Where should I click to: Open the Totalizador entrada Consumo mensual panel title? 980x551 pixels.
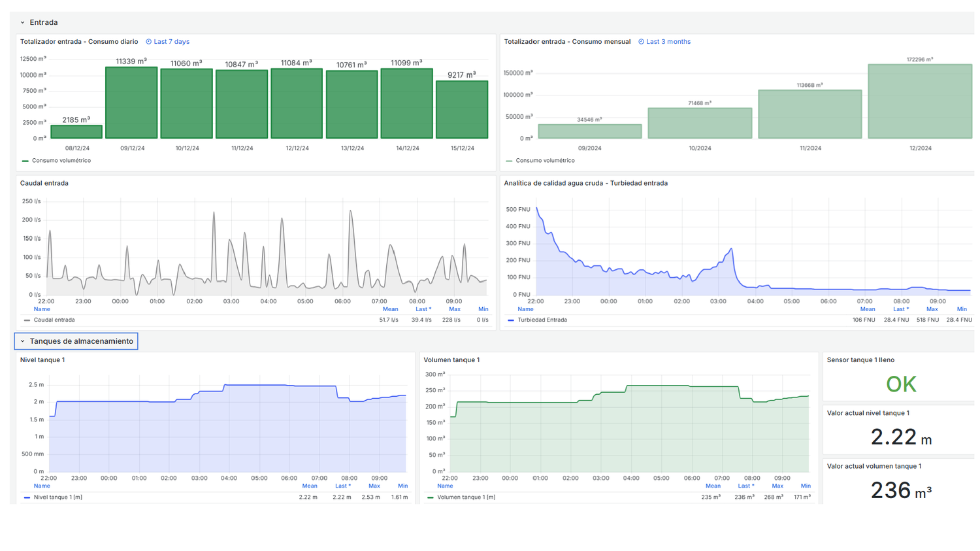click(567, 42)
